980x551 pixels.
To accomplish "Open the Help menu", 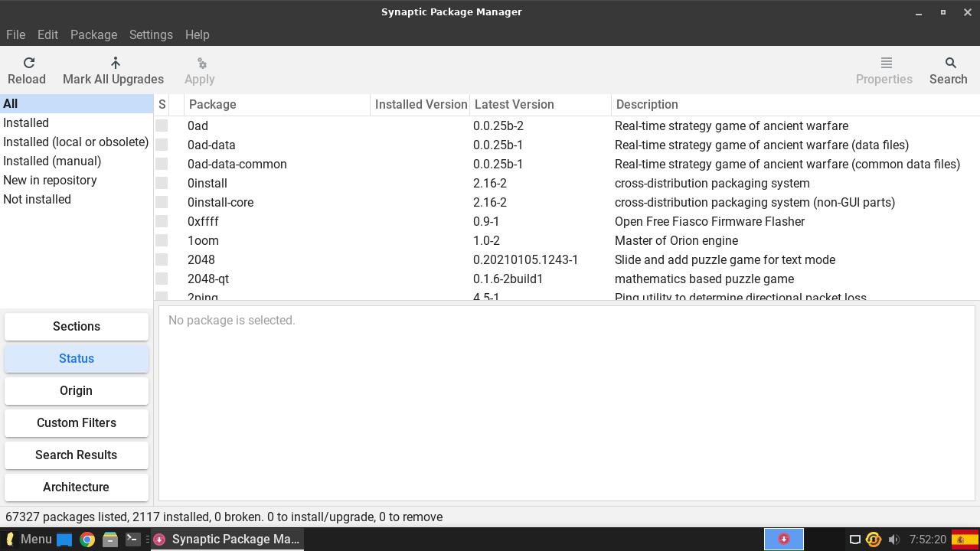I will (197, 34).
